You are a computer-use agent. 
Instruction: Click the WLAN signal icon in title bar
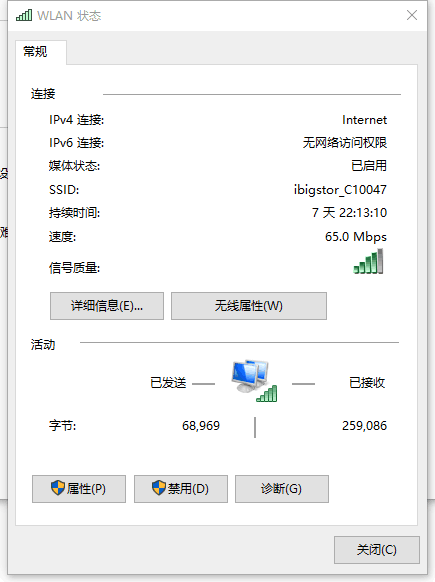[x=24, y=15]
